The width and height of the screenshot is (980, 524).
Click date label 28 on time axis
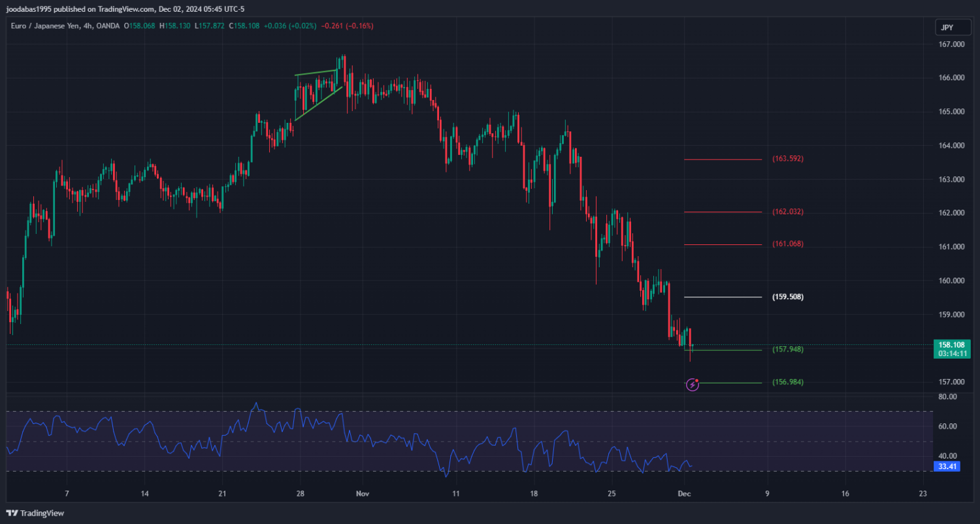[x=300, y=494]
